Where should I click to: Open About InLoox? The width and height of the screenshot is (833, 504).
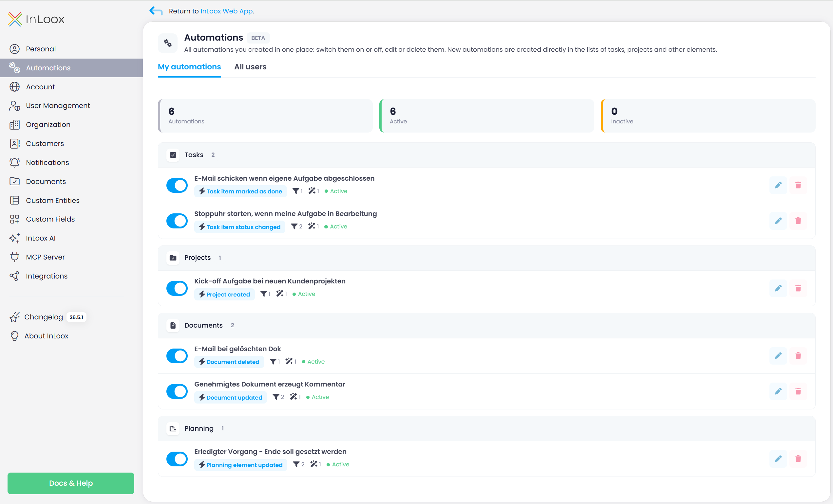(x=46, y=336)
